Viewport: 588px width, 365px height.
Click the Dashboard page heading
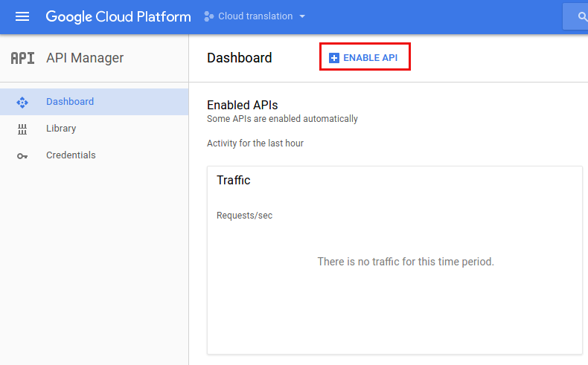pyautogui.click(x=239, y=58)
